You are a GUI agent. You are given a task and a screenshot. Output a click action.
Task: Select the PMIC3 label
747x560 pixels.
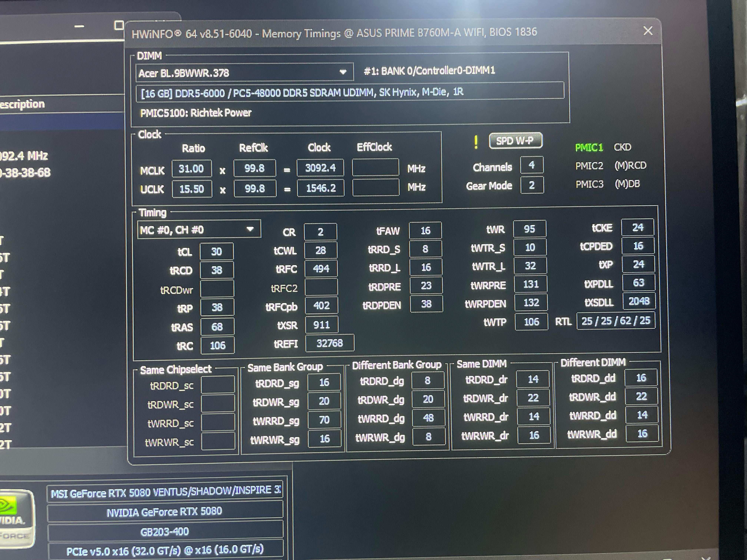pos(589,184)
